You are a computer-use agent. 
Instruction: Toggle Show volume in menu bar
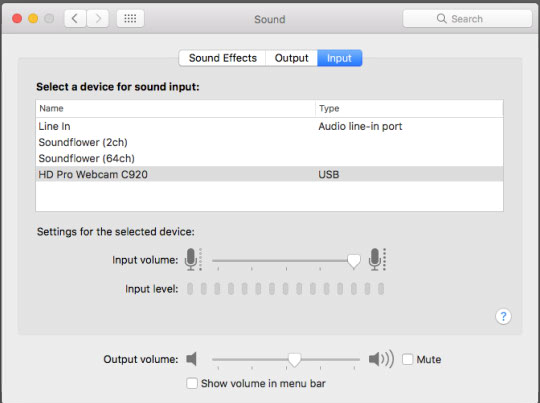click(192, 383)
